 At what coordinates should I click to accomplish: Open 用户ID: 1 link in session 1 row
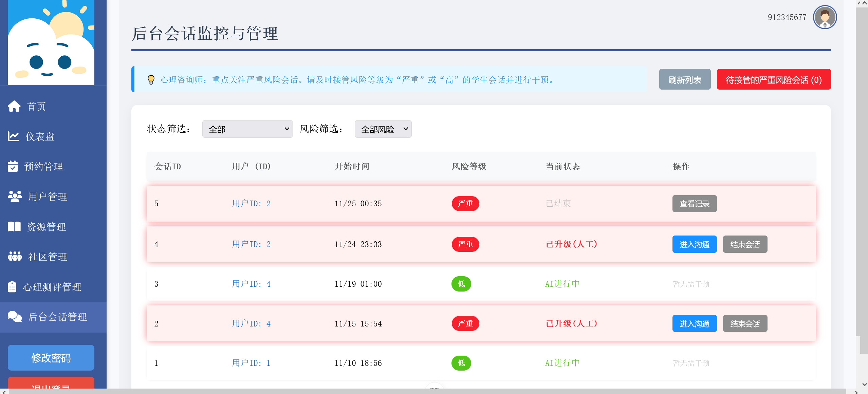click(x=251, y=363)
